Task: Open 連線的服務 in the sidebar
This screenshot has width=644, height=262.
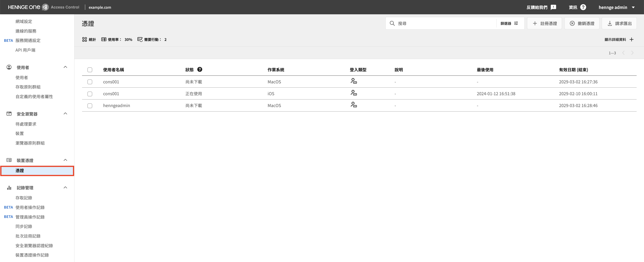Action: click(x=26, y=31)
